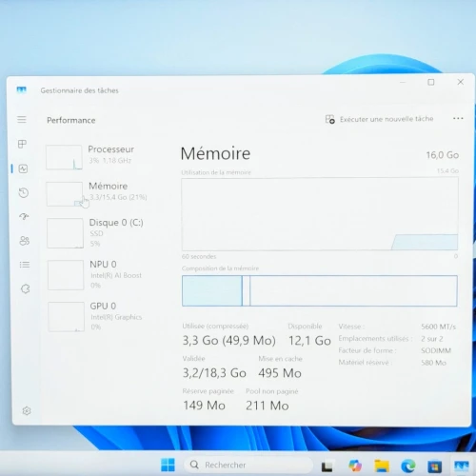Click the 211 Mo non-paged pool value
The width and height of the screenshot is (476, 476).
point(268,406)
